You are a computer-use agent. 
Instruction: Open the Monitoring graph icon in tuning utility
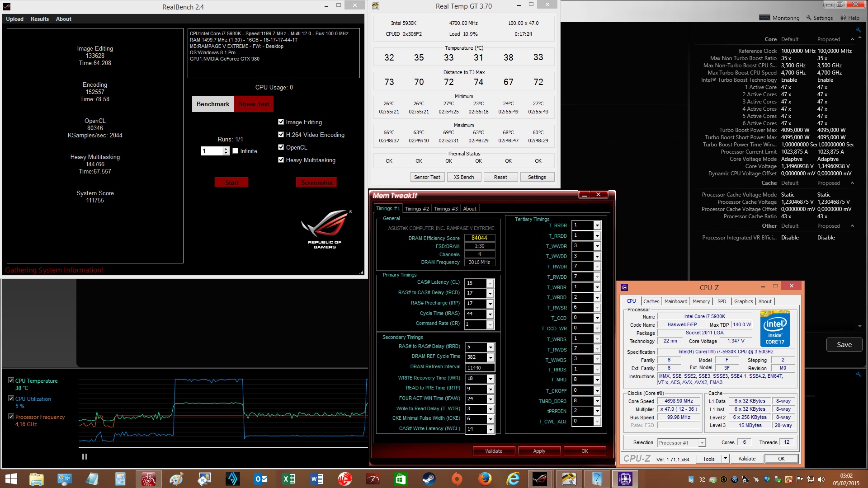point(764,18)
